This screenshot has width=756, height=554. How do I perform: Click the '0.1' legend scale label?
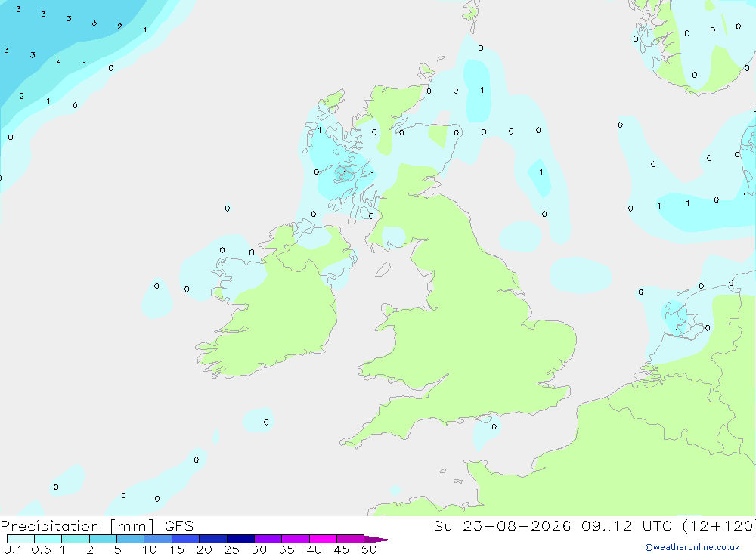pyautogui.click(x=13, y=549)
